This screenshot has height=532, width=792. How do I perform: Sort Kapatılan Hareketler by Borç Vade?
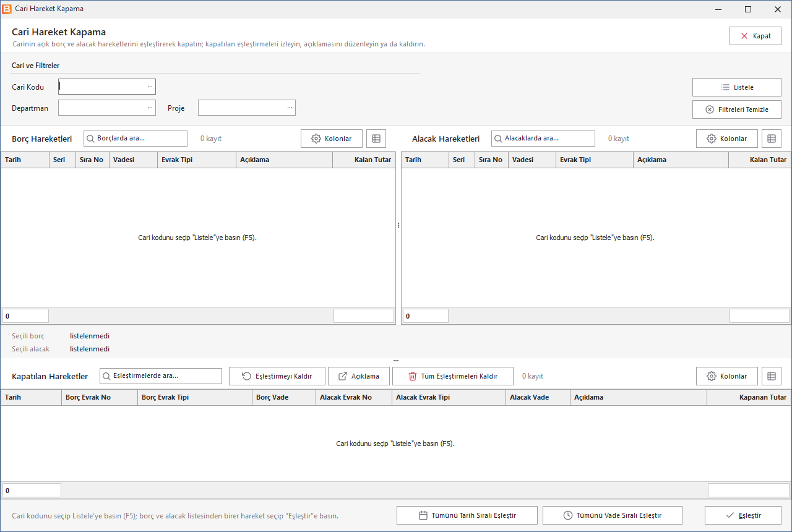pyautogui.click(x=284, y=397)
